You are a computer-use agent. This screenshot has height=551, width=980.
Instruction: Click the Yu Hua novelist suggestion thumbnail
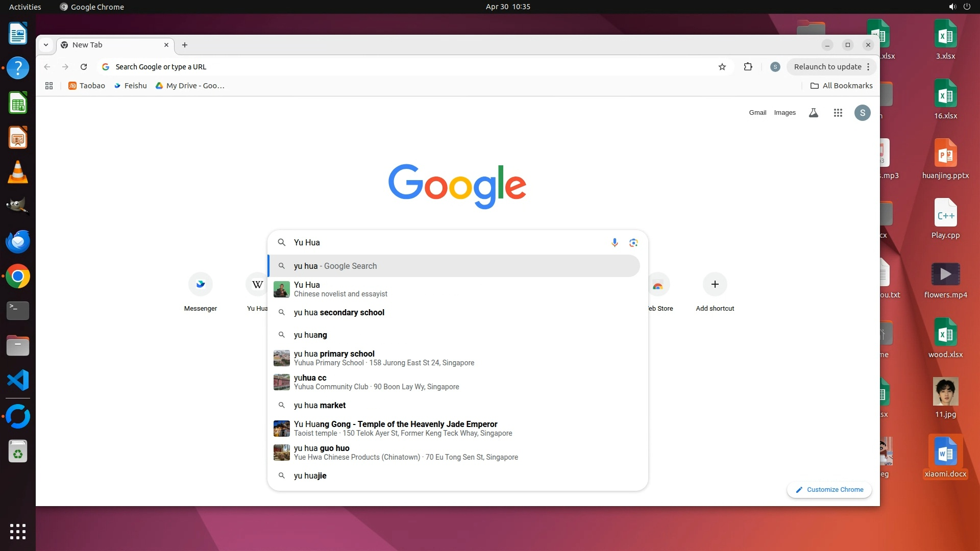[281, 289]
